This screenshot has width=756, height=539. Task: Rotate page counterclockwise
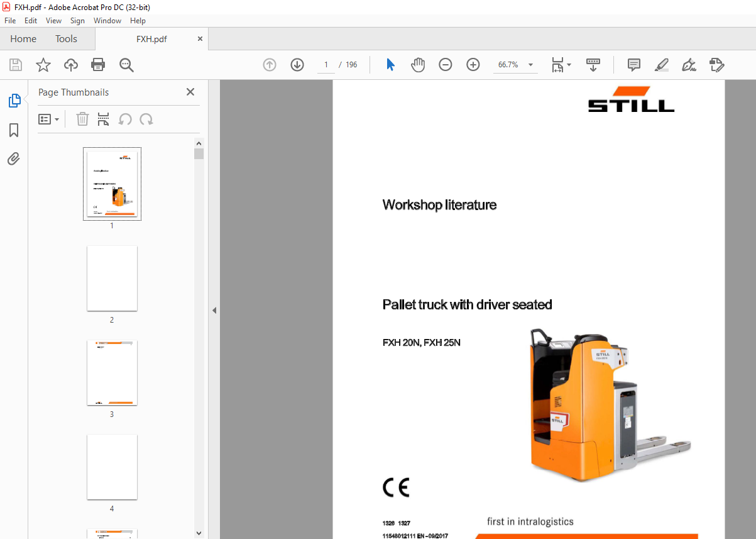pyautogui.click(x=125, y=119)
